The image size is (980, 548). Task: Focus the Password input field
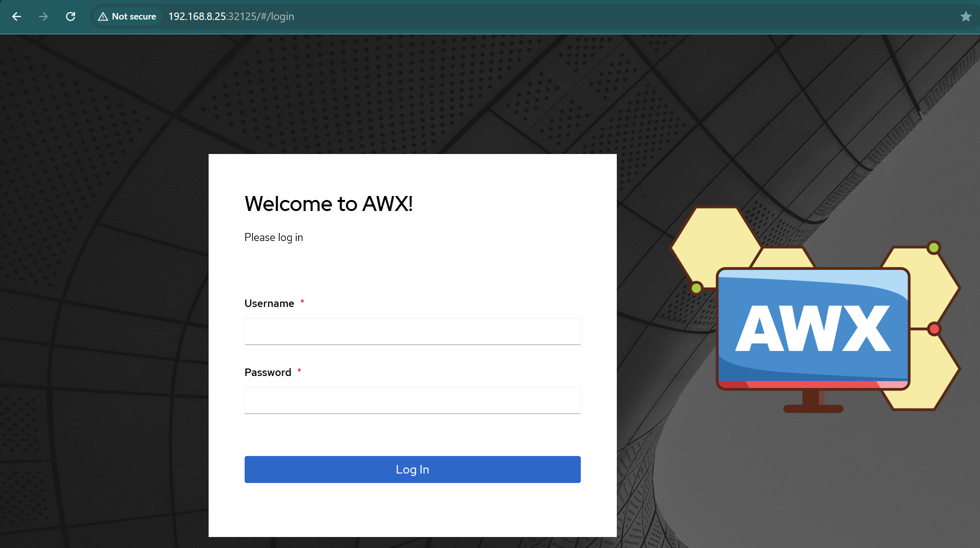[412, 400]
